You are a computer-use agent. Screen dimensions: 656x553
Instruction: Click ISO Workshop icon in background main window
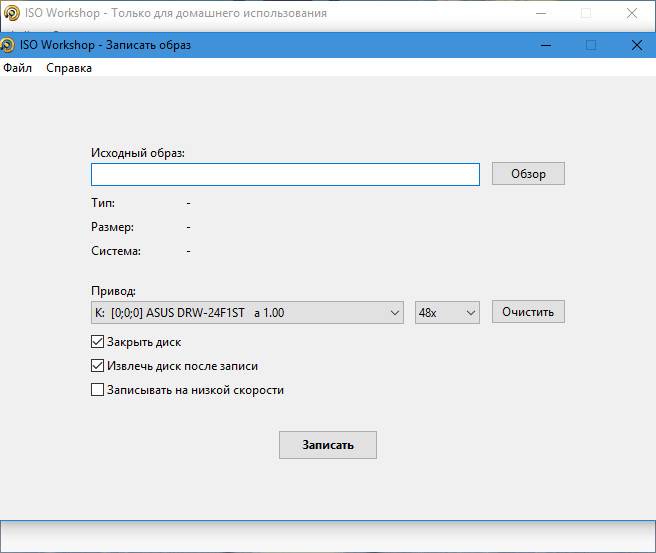click(11, 13)
